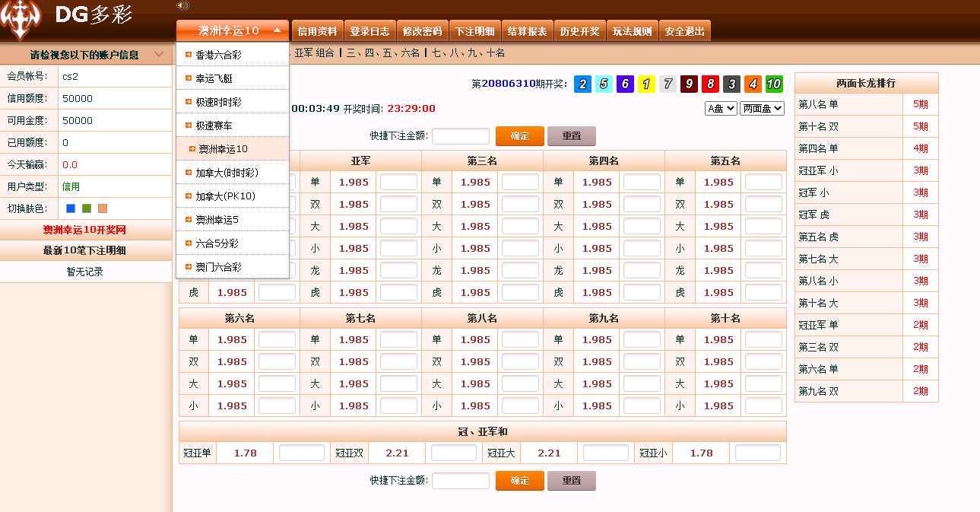Click the green number 10 draw ball
Image resolution: width=980 pixels, height=512 pixels.
(774, 84)
